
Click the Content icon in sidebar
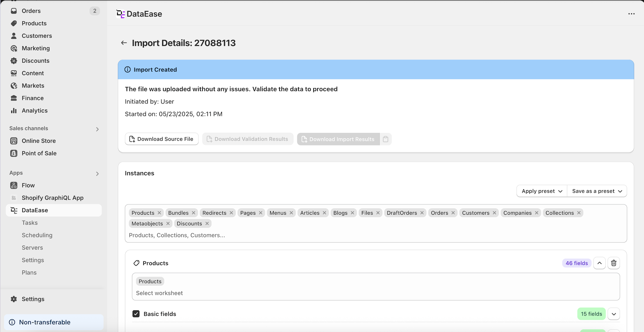[x=14, y=73]
